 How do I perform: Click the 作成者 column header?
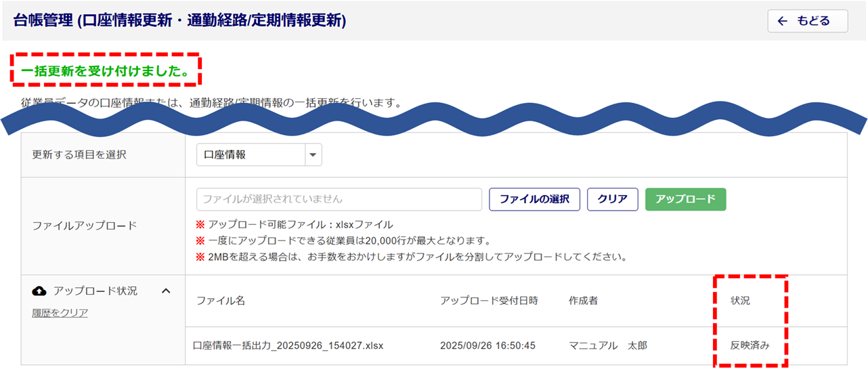pos(583,301)
